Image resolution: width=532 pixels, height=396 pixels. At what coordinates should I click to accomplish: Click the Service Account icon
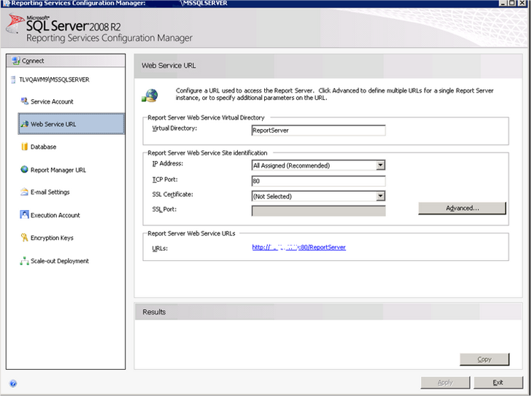point(24,101)
